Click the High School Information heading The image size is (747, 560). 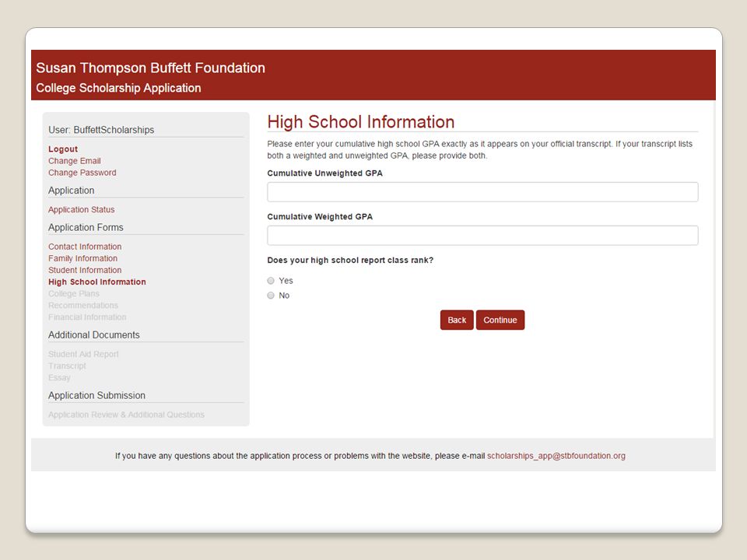click(360, 122)
